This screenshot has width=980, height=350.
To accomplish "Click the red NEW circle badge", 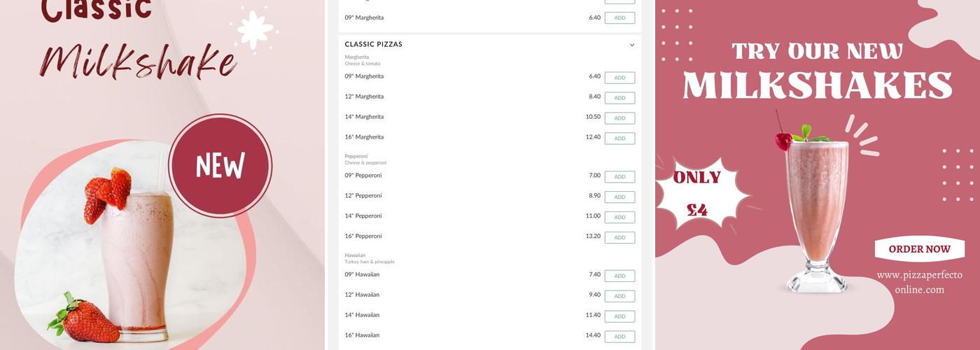I will pyautogui.click(x=220, y=166).
